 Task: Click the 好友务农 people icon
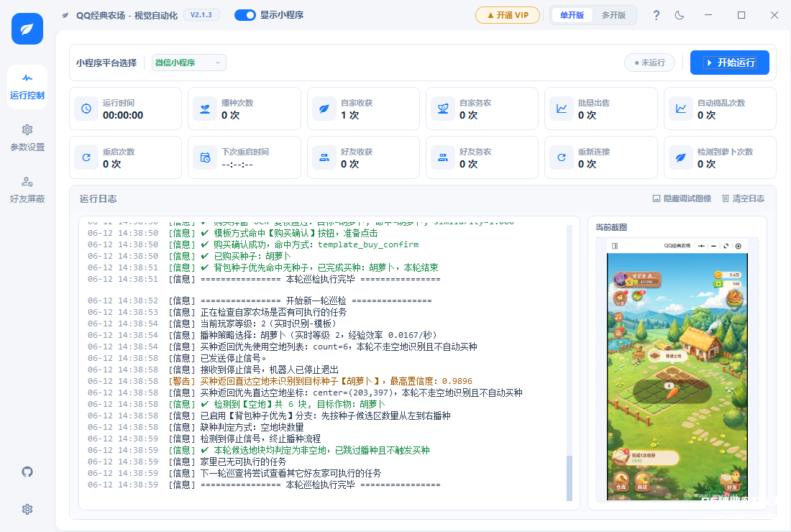[x=443, y=157]
